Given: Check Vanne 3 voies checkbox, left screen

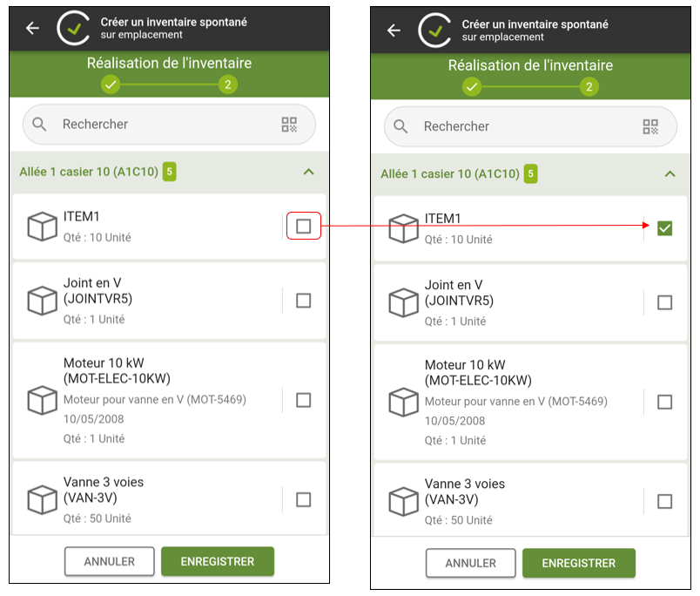Looking at the screenshot, I should pos(304,499).
